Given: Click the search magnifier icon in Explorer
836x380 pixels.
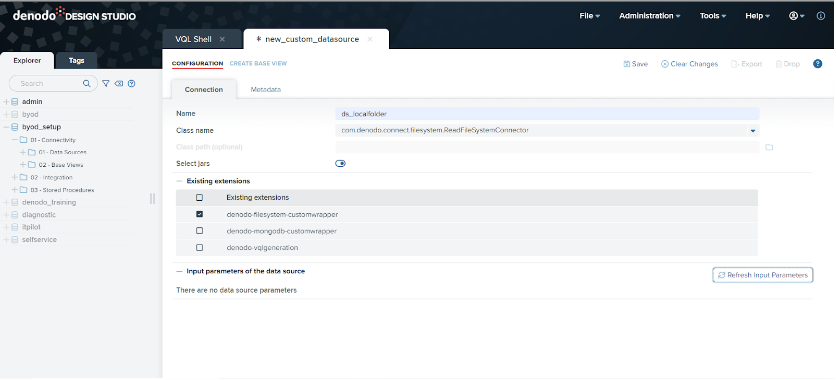Looking at the screenshot, I should tap(86, 84).
